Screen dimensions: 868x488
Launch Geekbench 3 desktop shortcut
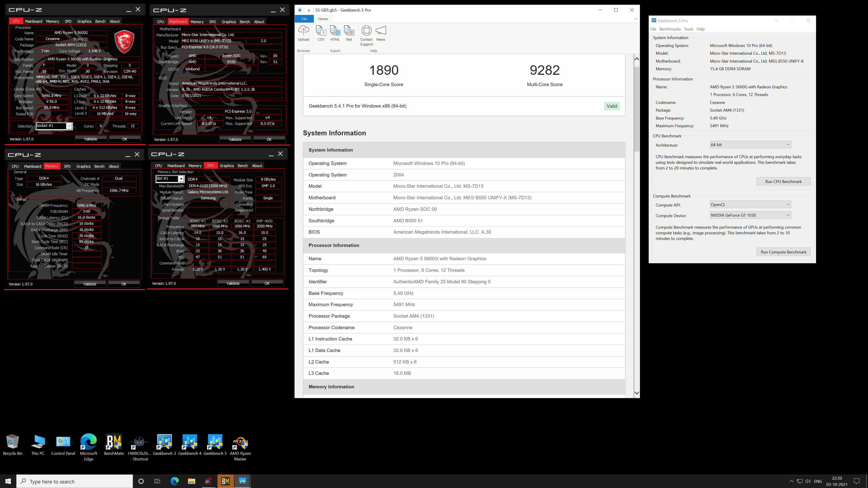tap(164, 445)
